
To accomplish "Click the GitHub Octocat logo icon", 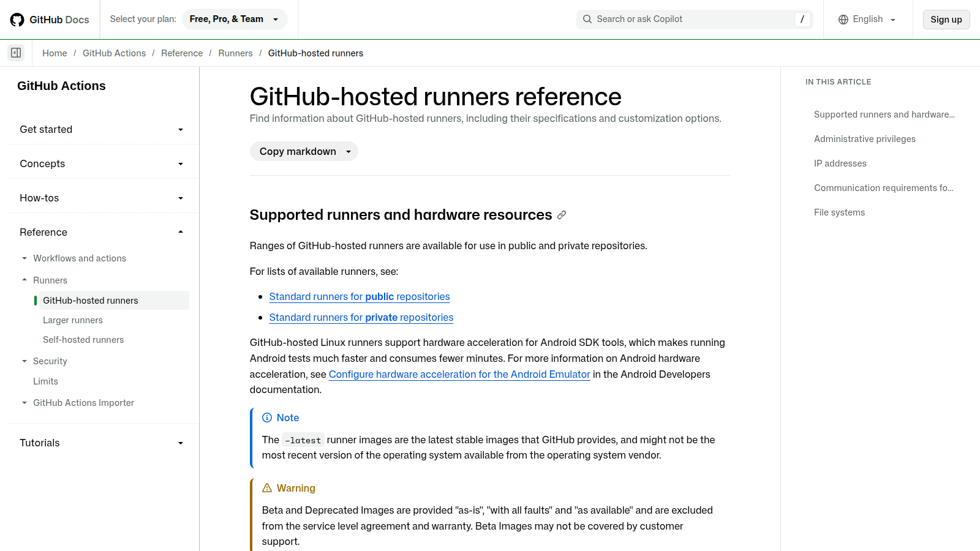I will click(x=17, y=20).
